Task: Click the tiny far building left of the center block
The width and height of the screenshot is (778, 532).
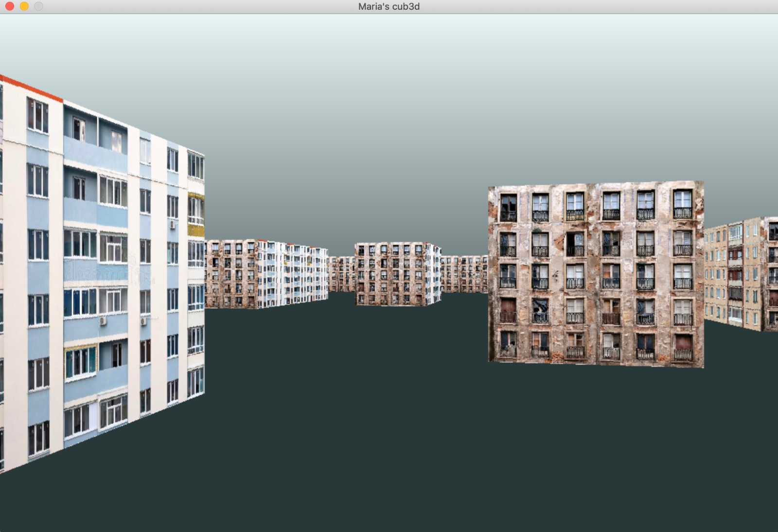Action: coord(341,274)
